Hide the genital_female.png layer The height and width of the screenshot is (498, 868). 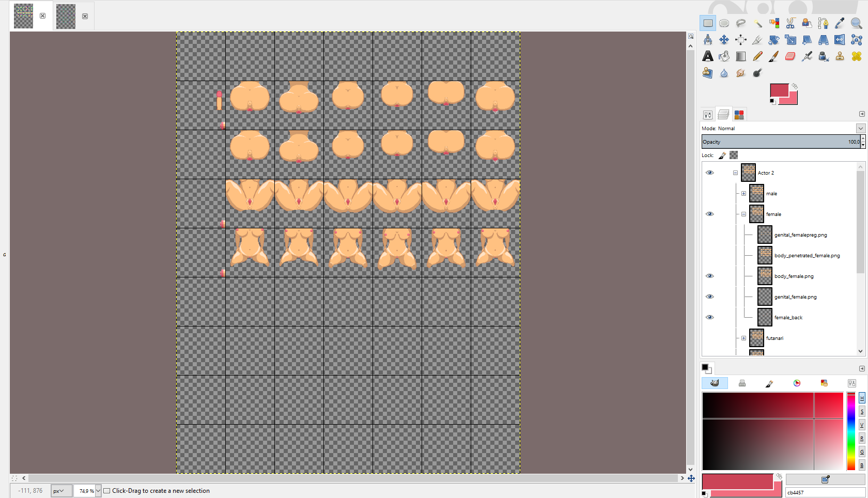pyautogui.click(x=709, y=297)
